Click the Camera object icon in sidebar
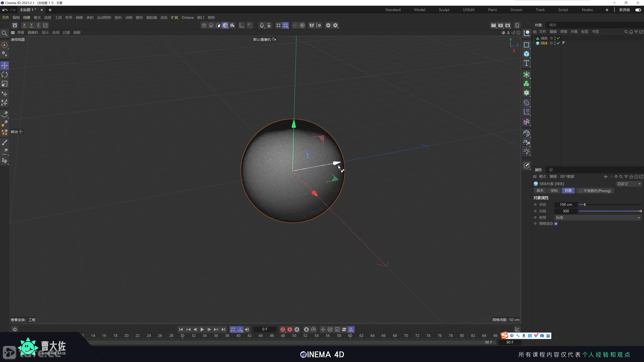The width and height of the screenshot is (644, 362). pyautogui.click(x=526, y=143)
